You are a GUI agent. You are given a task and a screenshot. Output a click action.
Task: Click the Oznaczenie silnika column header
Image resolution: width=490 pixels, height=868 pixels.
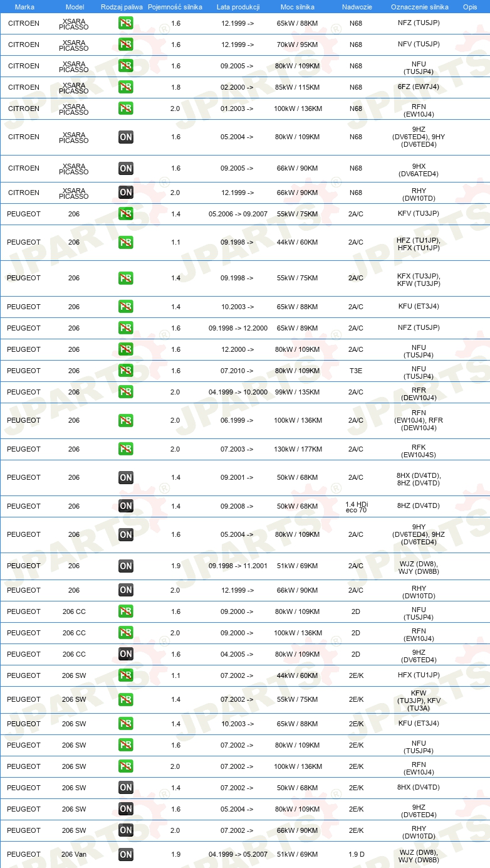pos(420,6)
